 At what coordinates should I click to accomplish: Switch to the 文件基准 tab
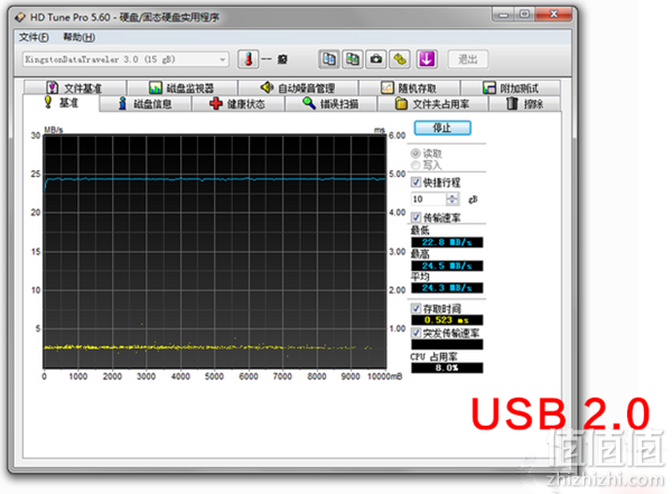[x=75, y=88]
